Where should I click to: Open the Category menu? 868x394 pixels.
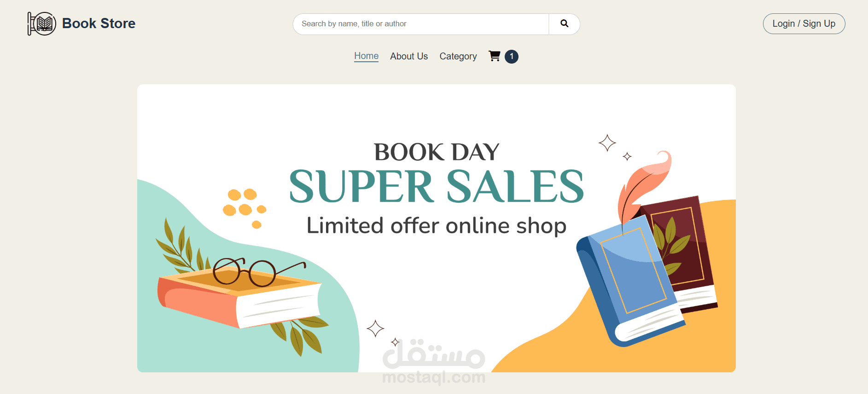tap(458, 56)
